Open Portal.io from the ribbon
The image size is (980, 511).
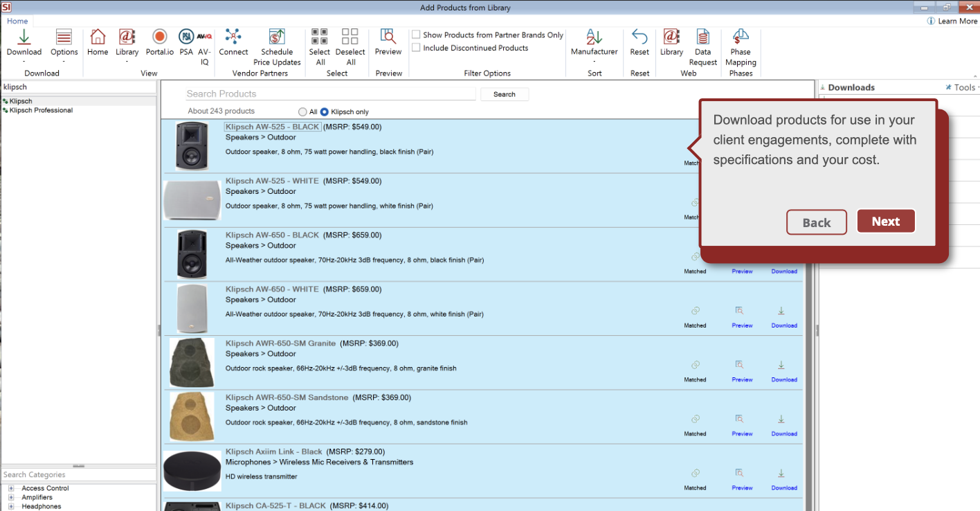(160, 37)
